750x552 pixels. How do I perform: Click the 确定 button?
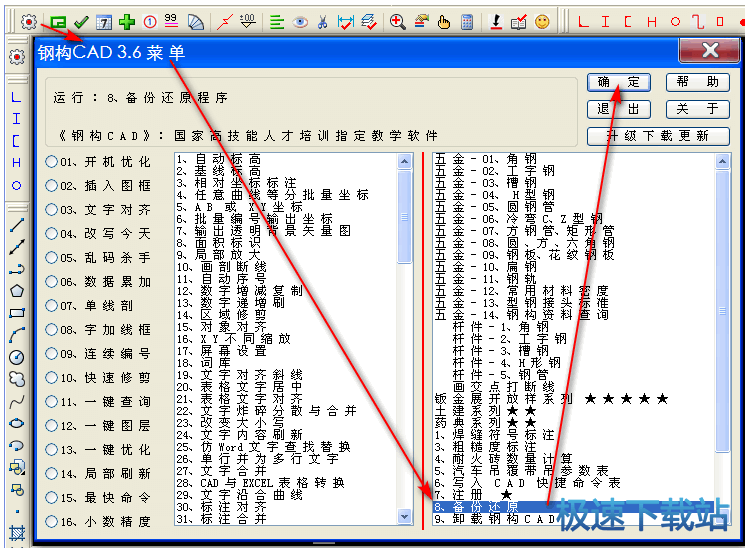(618, 82)
